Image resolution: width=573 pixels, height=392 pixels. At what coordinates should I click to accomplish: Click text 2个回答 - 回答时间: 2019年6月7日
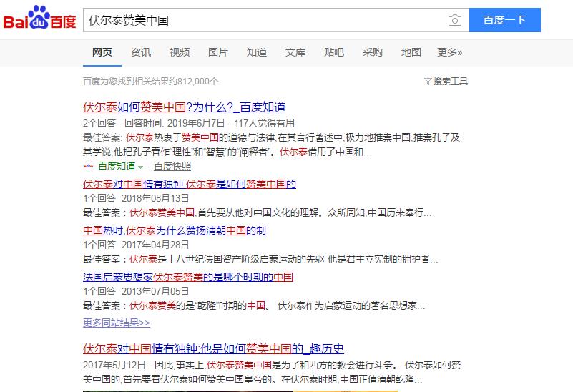154,123
